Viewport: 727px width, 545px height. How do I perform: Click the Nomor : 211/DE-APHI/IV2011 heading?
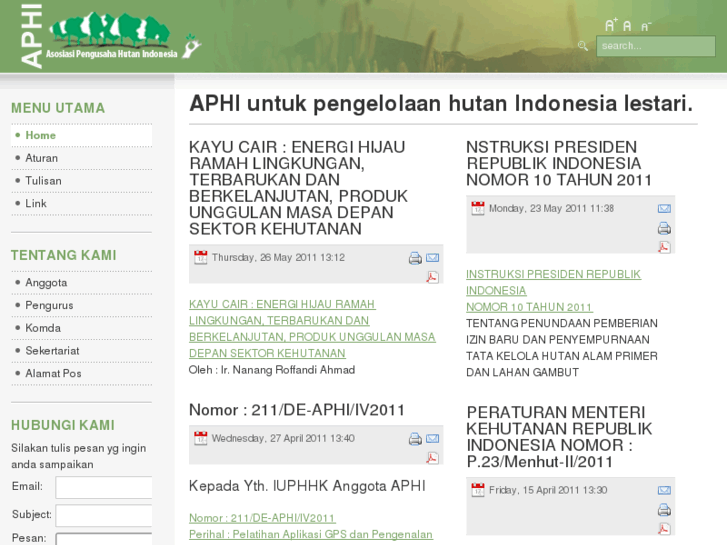coord(297,410)
